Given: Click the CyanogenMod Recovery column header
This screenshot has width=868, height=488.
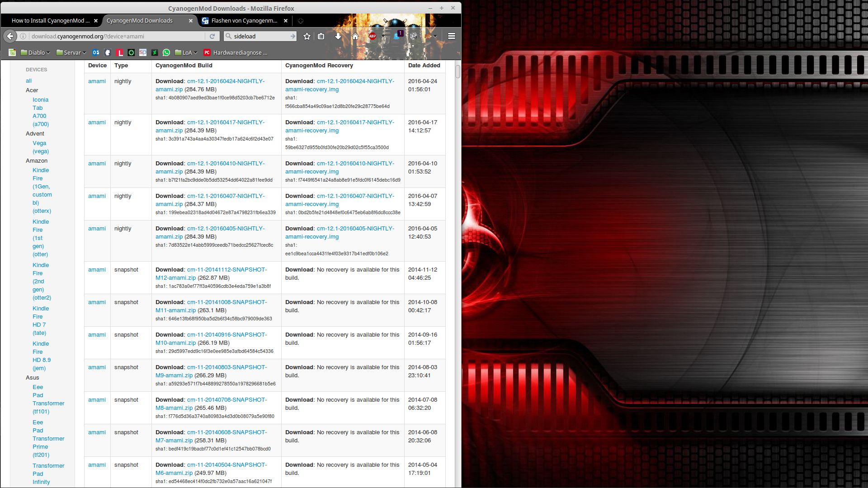Looking at the screenshot, I should (319, 66).
